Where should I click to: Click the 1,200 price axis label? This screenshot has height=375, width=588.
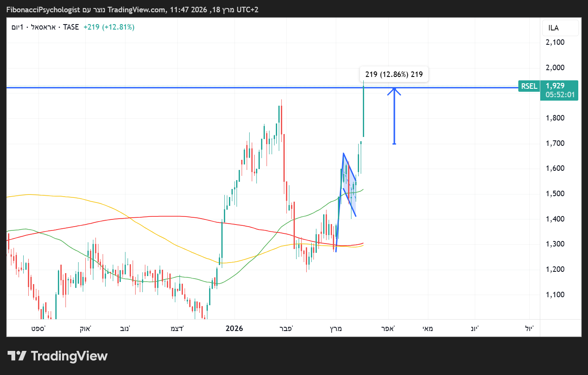click(x=555, y=269)
